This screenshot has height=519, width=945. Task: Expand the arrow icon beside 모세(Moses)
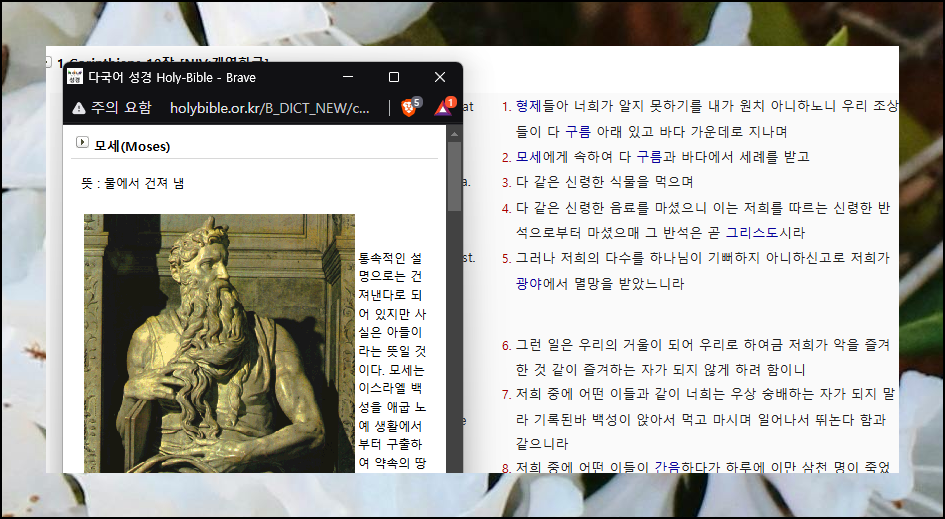click(x=82, y=142)
